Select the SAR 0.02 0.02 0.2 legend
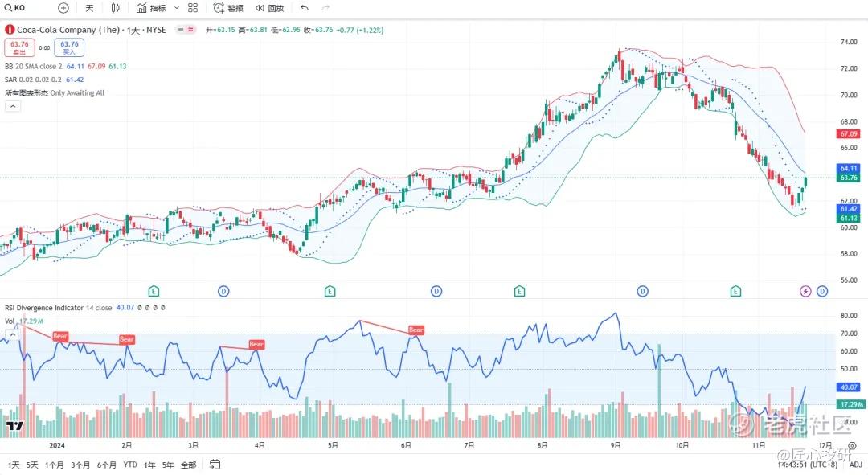The height and width of the screenshot is (475, 868). coord(33,79)
